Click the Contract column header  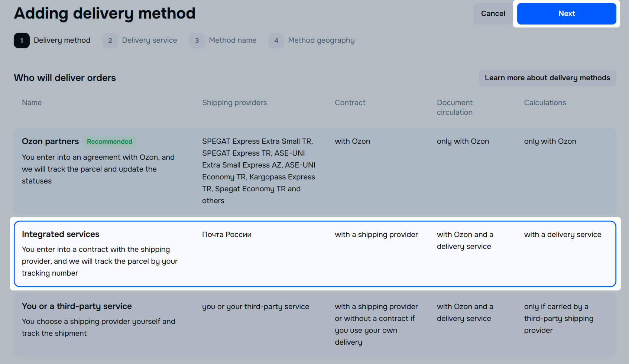coord(350,103)
